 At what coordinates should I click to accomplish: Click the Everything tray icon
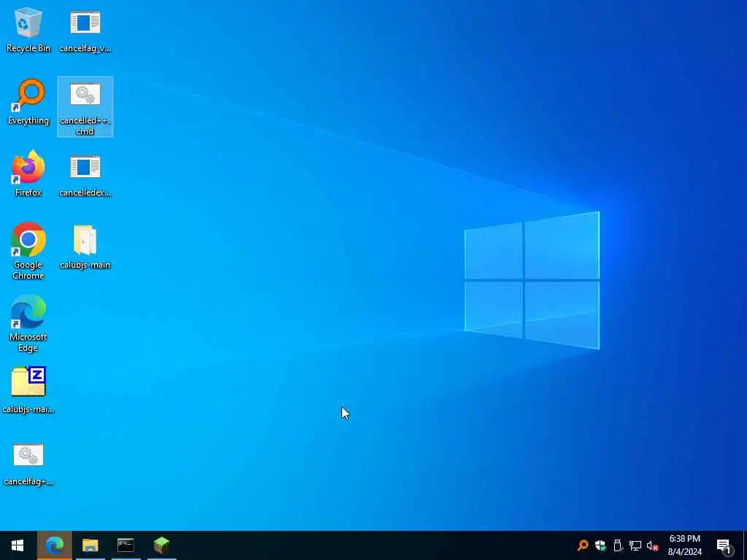[x=582, y=545]
